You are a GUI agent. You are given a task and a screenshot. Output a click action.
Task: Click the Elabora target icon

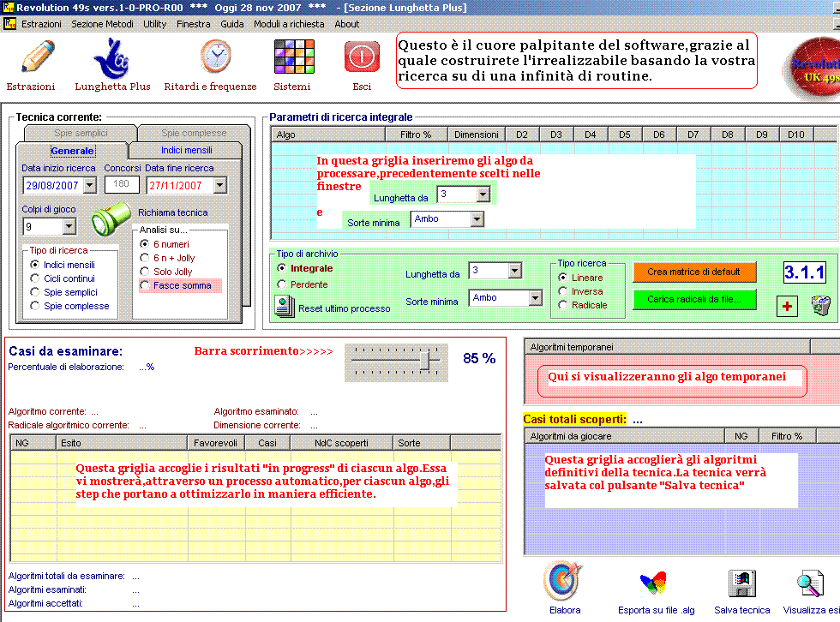click(x=563, y=582)
